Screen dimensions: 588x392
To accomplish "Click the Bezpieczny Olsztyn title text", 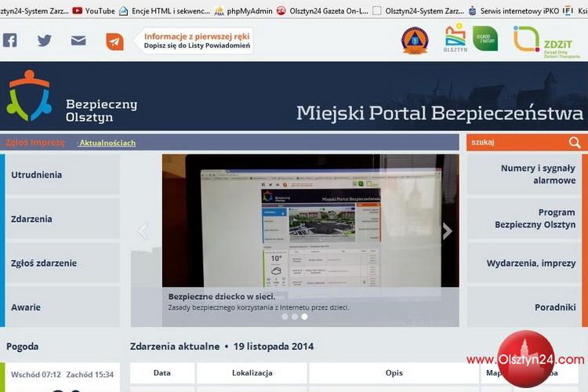I will click(x=101, y=111).
